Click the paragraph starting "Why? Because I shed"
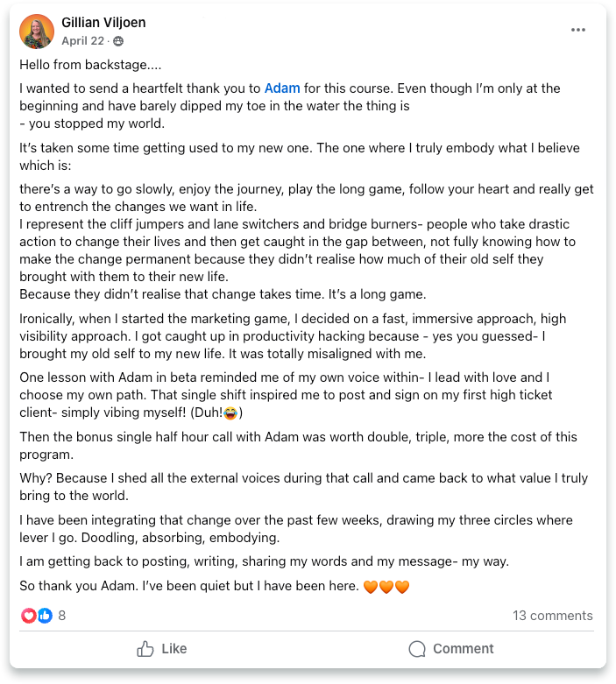This screenshot has width=616, height=684. point(303,486)
